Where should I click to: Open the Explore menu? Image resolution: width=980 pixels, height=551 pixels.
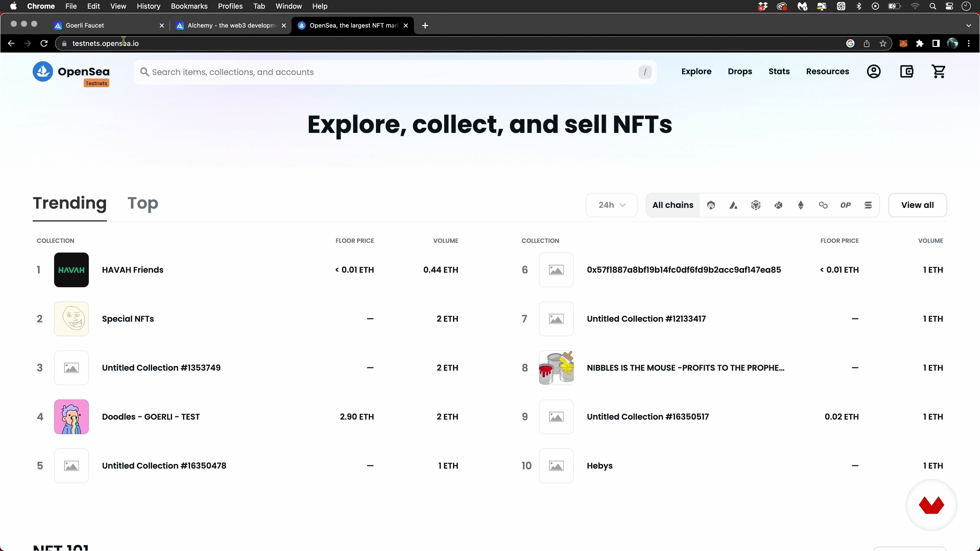point(696,71)
